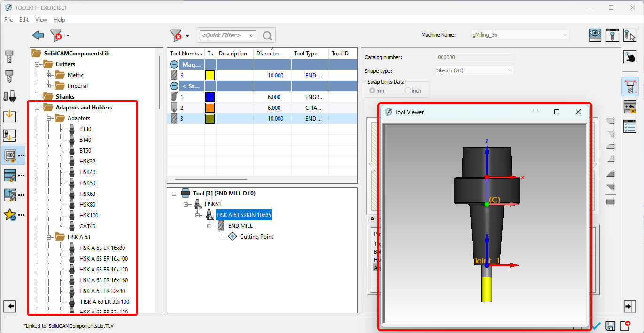This screenshot has height=333, width=644.
Task: Click the checklist icon in right sidebar
Action: (630, 126)
